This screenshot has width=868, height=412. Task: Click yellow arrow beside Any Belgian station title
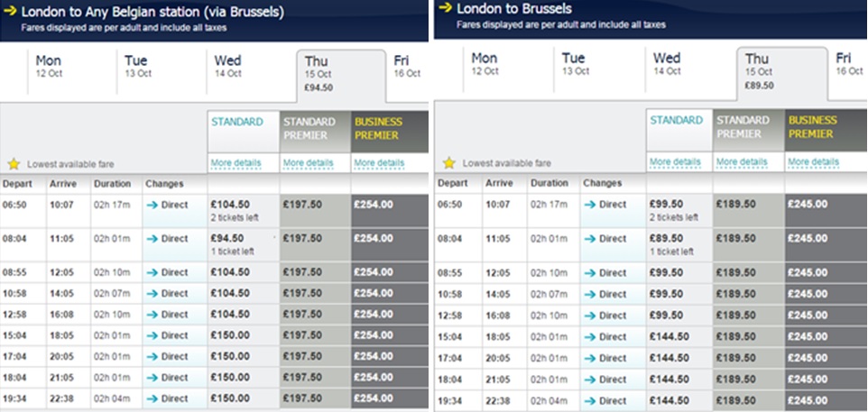pyautogui.click(x=8, y=13)
